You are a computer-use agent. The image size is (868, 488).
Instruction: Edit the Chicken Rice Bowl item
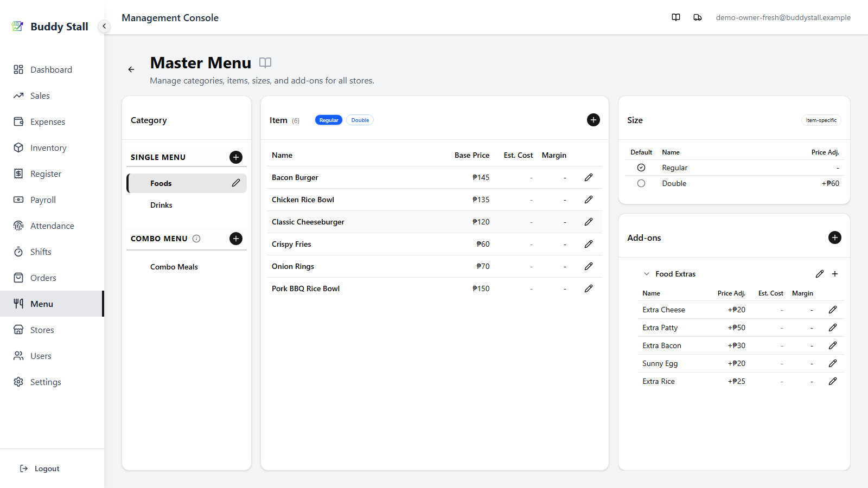pyautogui.click(x=589, y=200)
